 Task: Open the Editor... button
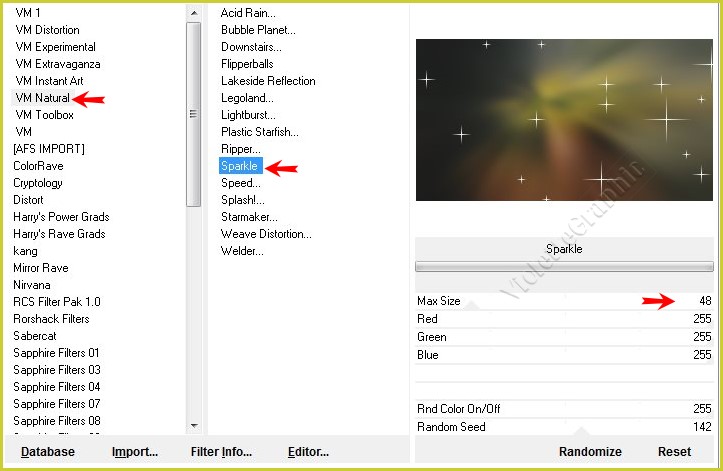[x=308, y=452]
